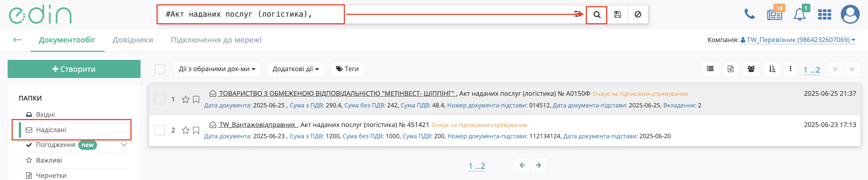Open the "Дії з обраними док-ми" dropdown
This screenshot has width=868, height=180.
(217, 69)
